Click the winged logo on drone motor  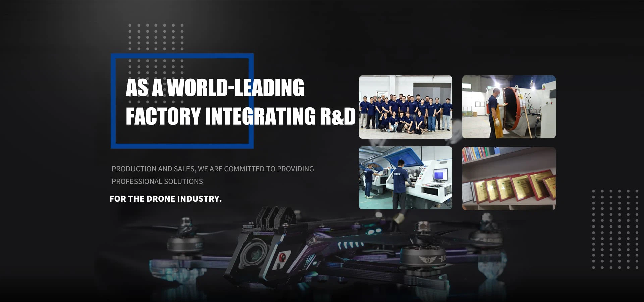pyautogui.click(x=427, y=259)
